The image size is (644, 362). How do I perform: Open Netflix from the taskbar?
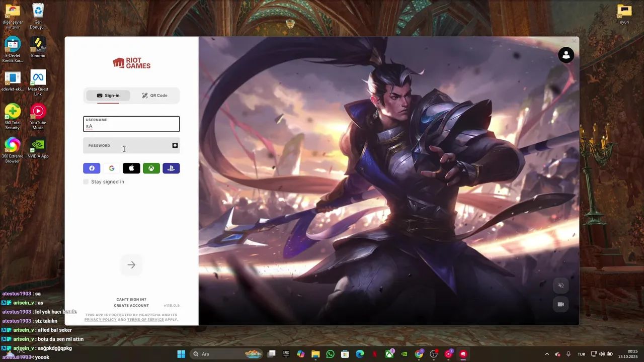click(374, 354)
